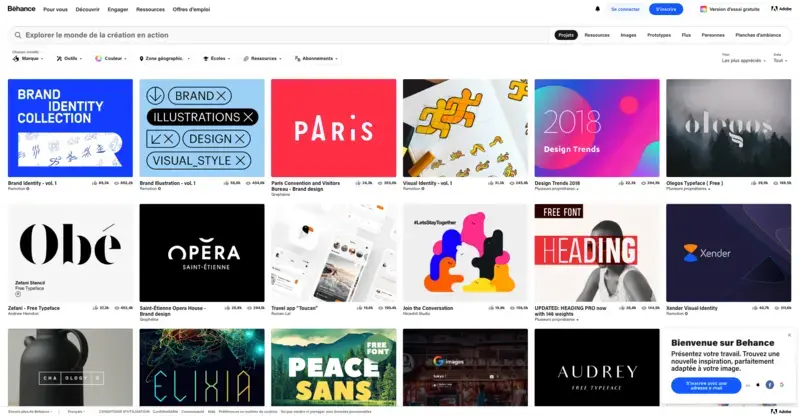This screenshot has width=799, height=417.
Task: Click the appreciation icon under Zelani Free Typeface
Action: coord(95,308)
